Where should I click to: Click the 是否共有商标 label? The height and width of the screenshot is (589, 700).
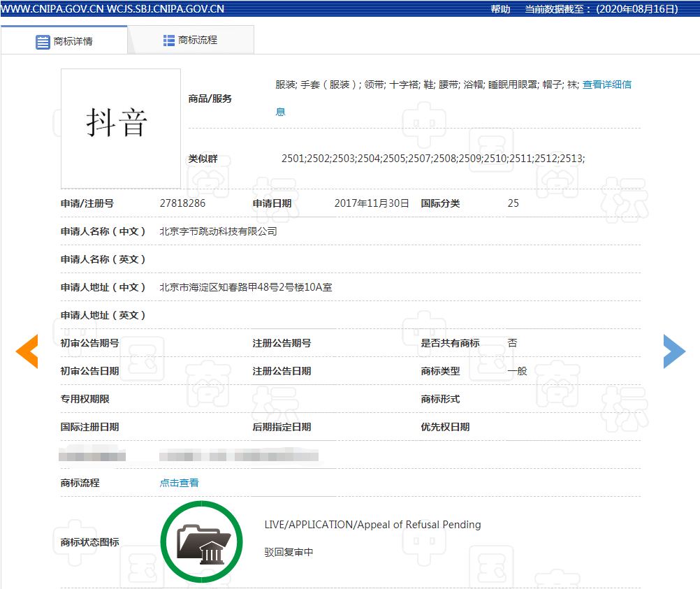click(450, 343)
